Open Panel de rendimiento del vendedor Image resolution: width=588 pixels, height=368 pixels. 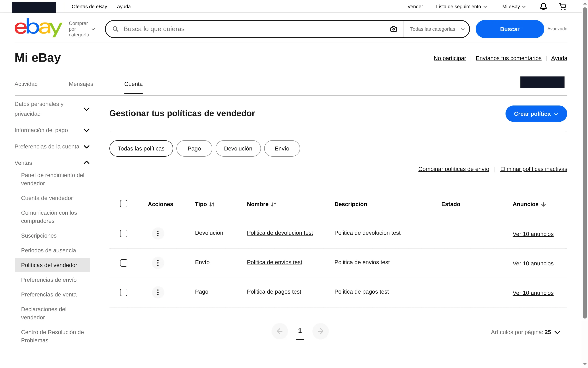coord(52,179)
